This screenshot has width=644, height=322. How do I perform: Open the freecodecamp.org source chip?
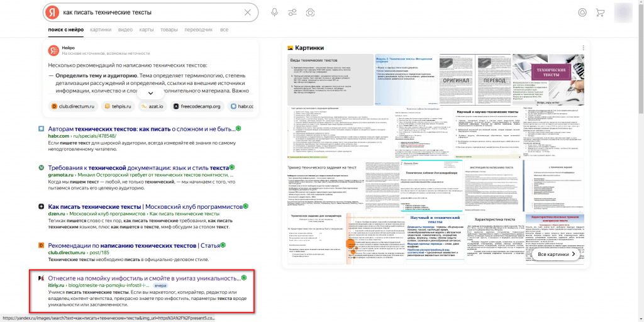coord(197,106)
